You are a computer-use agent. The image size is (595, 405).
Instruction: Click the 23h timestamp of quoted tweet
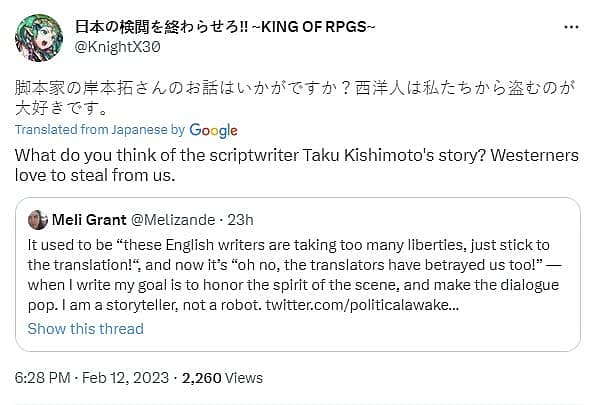pos(240,220)
